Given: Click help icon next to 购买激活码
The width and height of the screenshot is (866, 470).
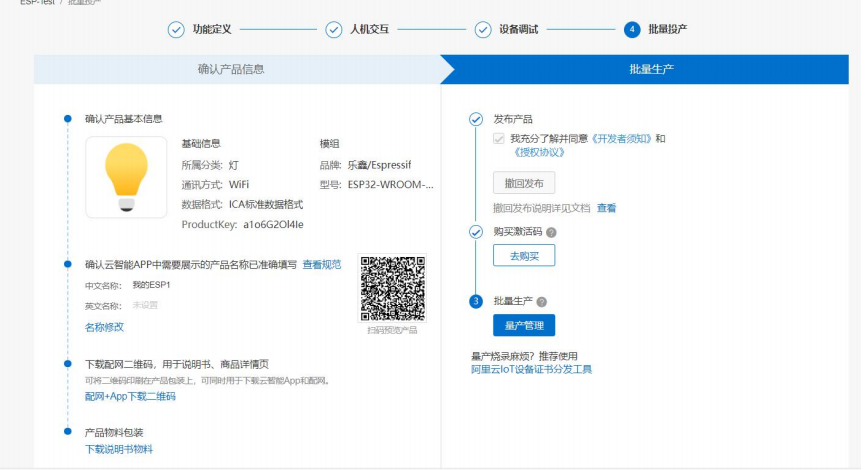Looking at the screenshot, I should pyautogui.click(x=551, y=233).
